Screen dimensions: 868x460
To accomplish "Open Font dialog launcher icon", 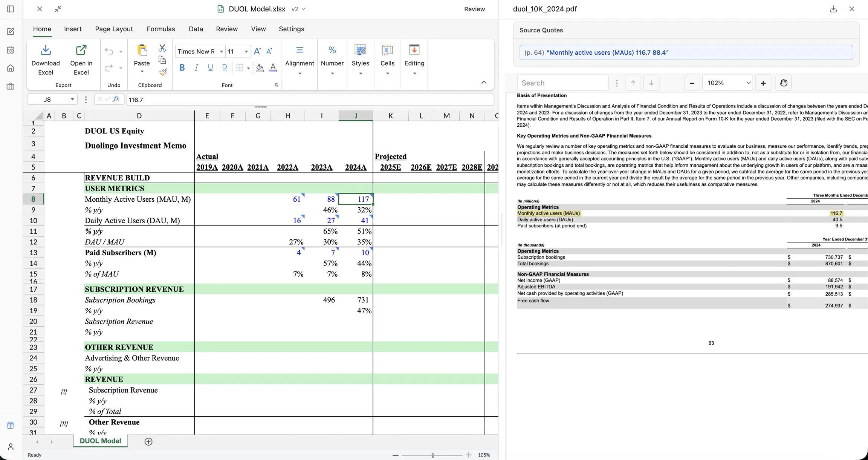I will 277,85.
